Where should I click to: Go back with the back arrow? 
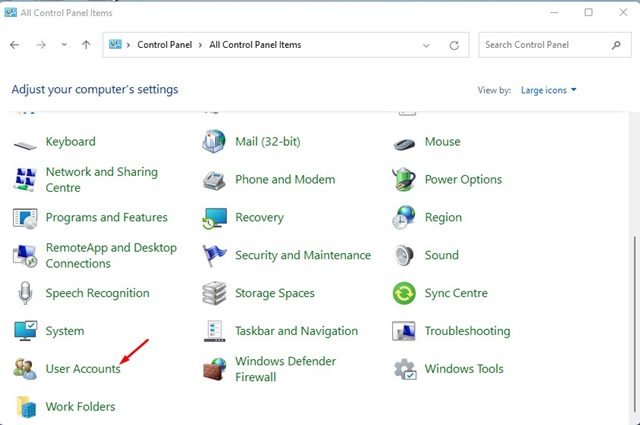click(15, 45)
